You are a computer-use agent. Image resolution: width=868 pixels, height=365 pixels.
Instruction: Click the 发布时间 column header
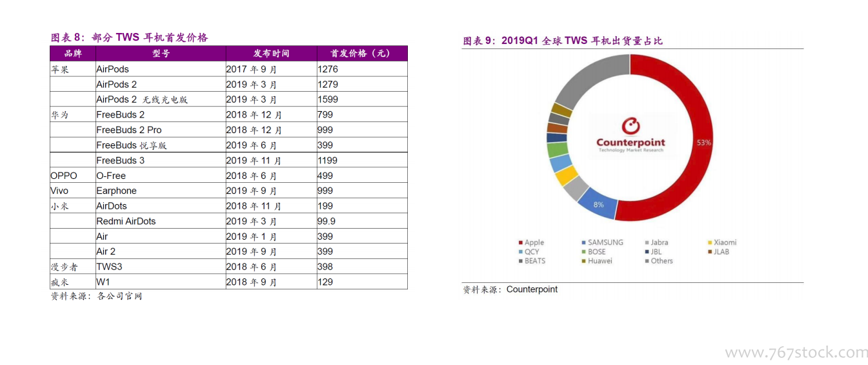[x=271, y=54]
